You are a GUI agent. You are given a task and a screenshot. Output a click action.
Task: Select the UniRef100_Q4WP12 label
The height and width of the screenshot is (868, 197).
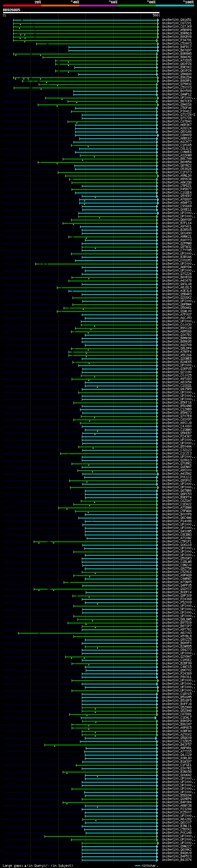(177, 94)
